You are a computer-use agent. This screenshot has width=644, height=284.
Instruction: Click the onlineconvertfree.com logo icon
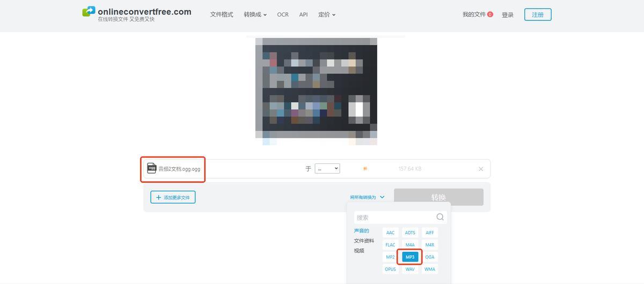pos(89,12)
